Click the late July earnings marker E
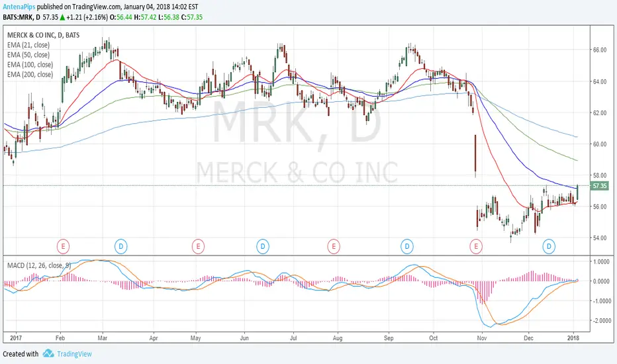The width and height of the screenshot is (617, 364). pyautogui.click(x=334, y=247)
